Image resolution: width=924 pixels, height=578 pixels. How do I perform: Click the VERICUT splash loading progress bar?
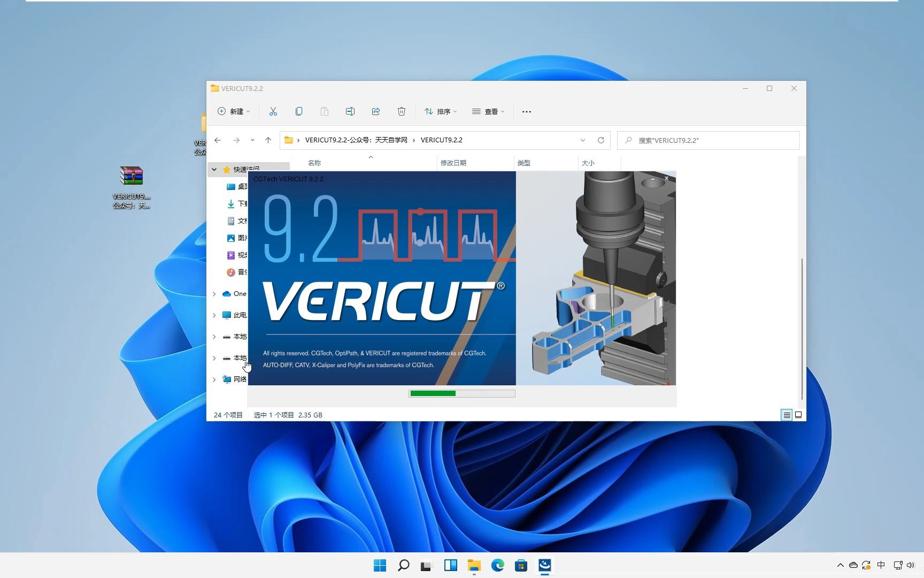point(462,393)
